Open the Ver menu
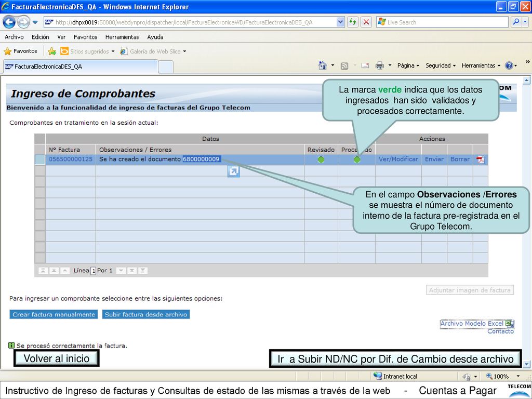 (x=61, y=37)
